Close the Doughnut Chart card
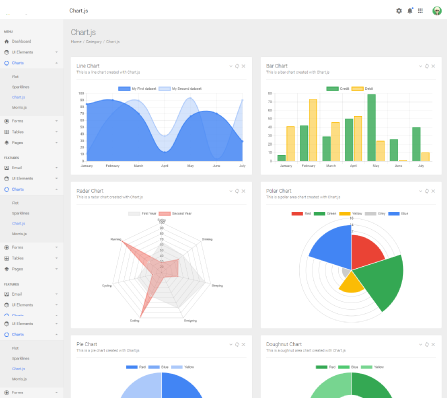447x398 pixels. point(433,344)
